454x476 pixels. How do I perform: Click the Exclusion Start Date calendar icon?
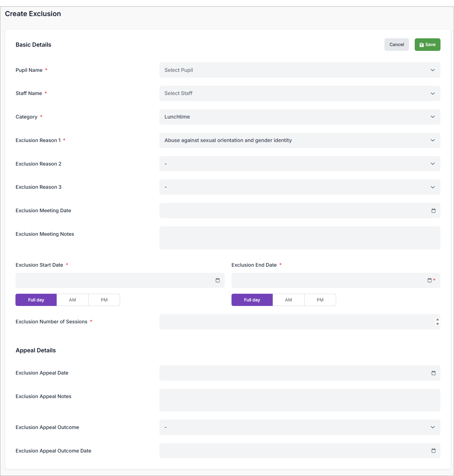click(218, 280)
